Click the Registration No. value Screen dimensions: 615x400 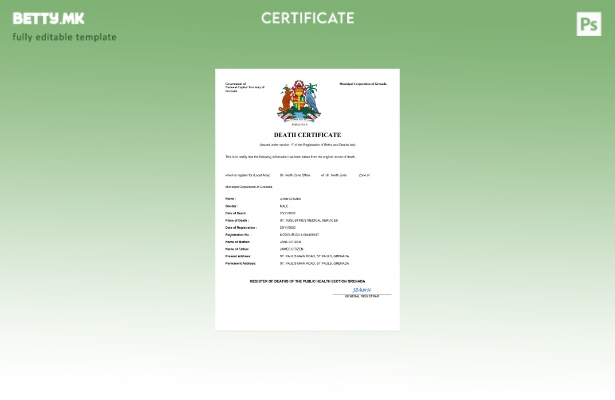click(299, 235)
